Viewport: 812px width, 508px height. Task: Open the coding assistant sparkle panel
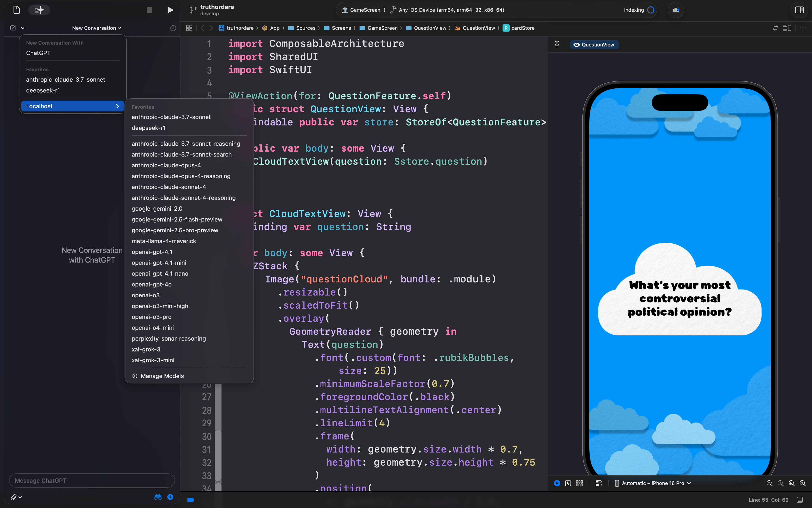(39, 10)
